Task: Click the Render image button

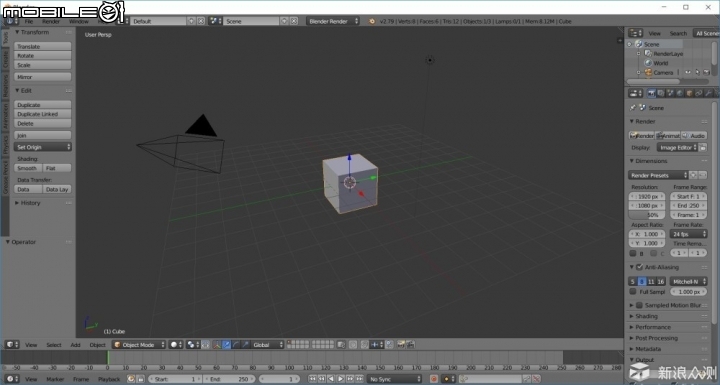Action: click(641, 136)
